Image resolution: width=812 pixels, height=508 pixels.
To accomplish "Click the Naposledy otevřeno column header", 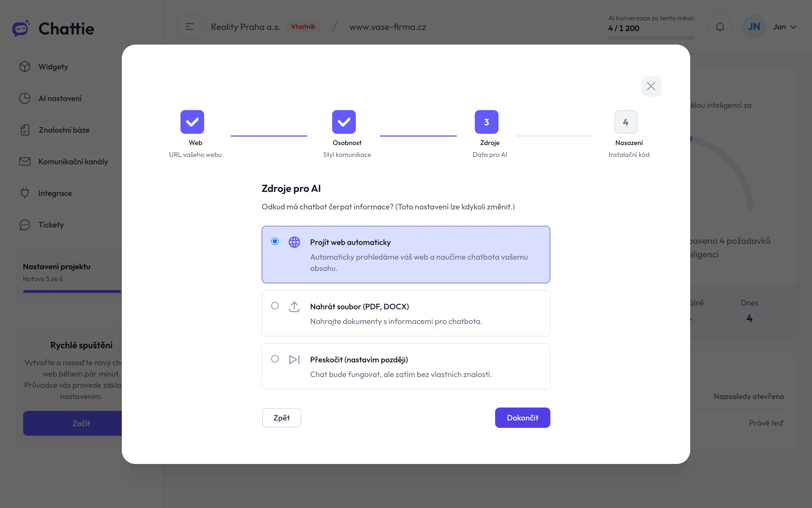I will [749, 397].
